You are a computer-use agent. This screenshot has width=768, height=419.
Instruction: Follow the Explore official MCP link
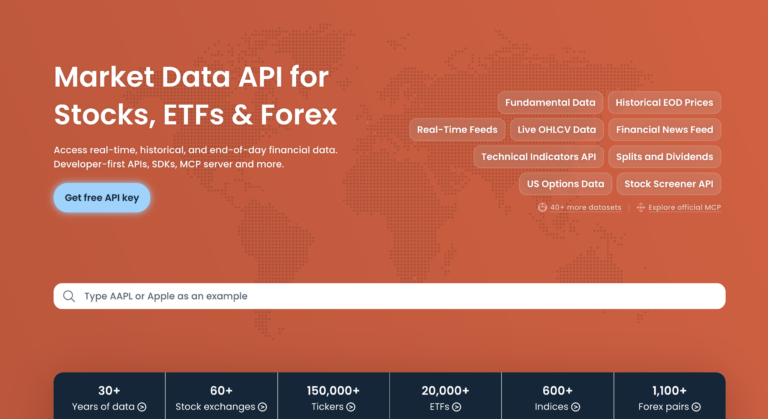point(684,207)
